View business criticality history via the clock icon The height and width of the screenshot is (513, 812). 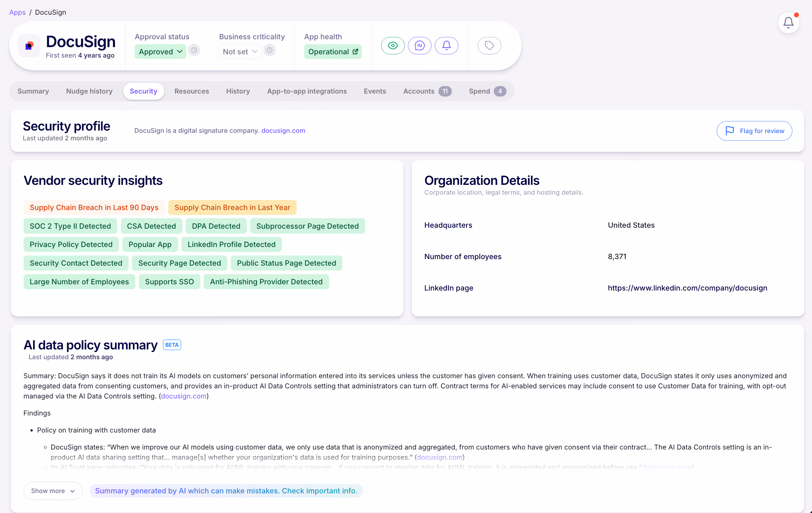click(269, 50)
